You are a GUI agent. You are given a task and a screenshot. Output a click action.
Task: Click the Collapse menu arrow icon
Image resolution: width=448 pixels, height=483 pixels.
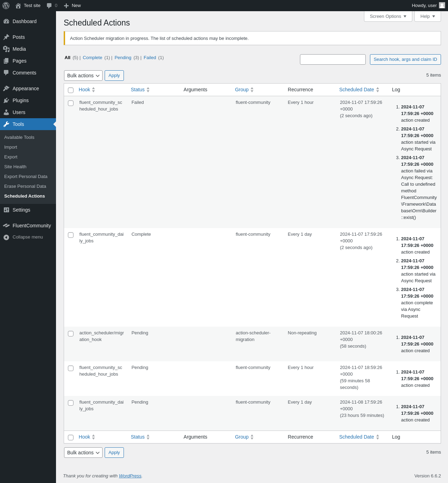point(6,237)
